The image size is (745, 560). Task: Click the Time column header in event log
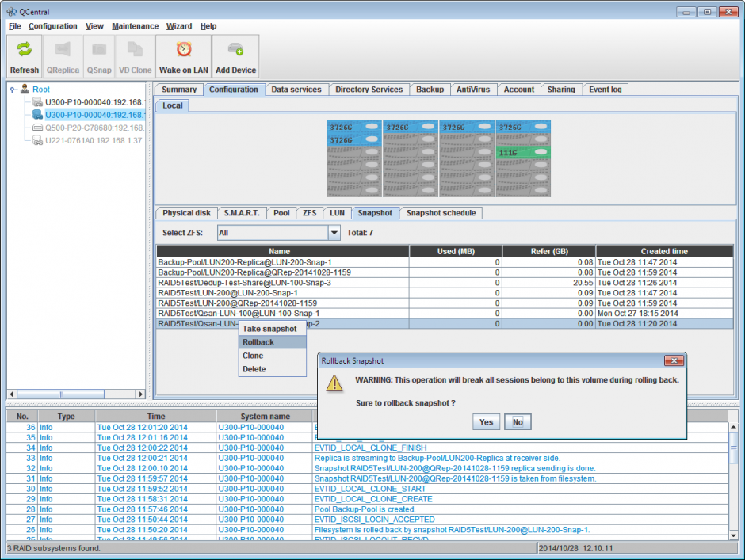[x=156, y=417]
